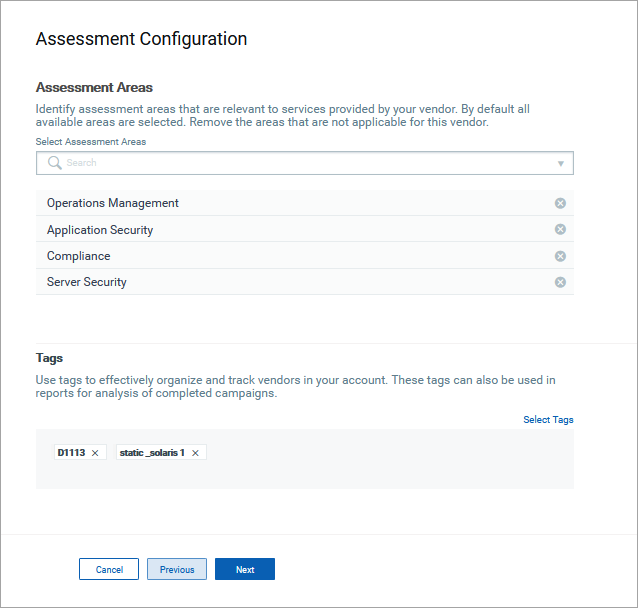Proceed with the Next button
This screenshot has width=638, height=608.
pos(245,569)
